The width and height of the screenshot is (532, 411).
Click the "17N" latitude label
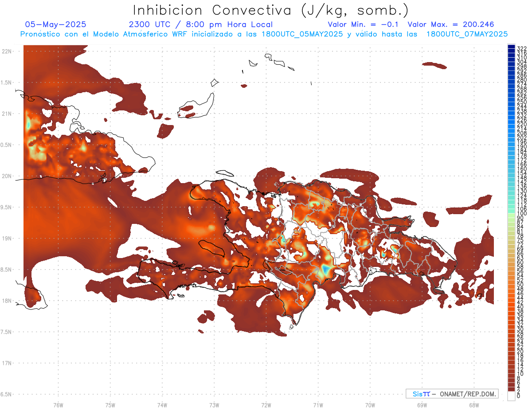click(7, 363)
